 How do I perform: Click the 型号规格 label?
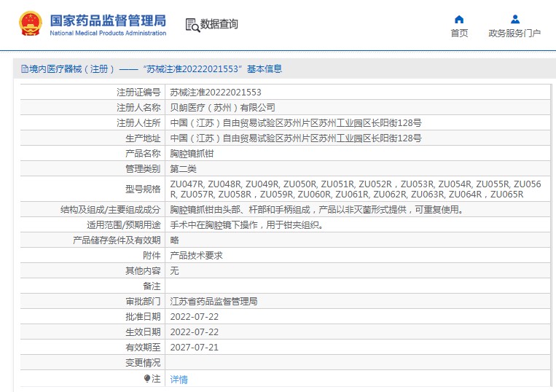pyautogui.click(x=143, y=189)
